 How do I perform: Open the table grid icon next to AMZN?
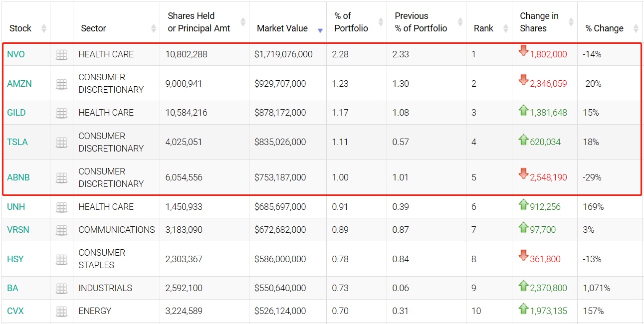61,84
